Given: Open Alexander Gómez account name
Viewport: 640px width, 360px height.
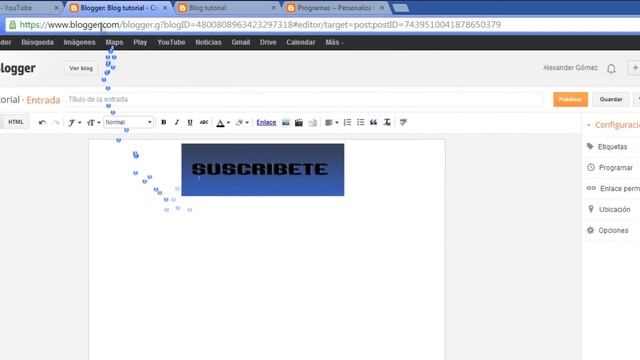Looking at the screenshot, I should [570, 68].
